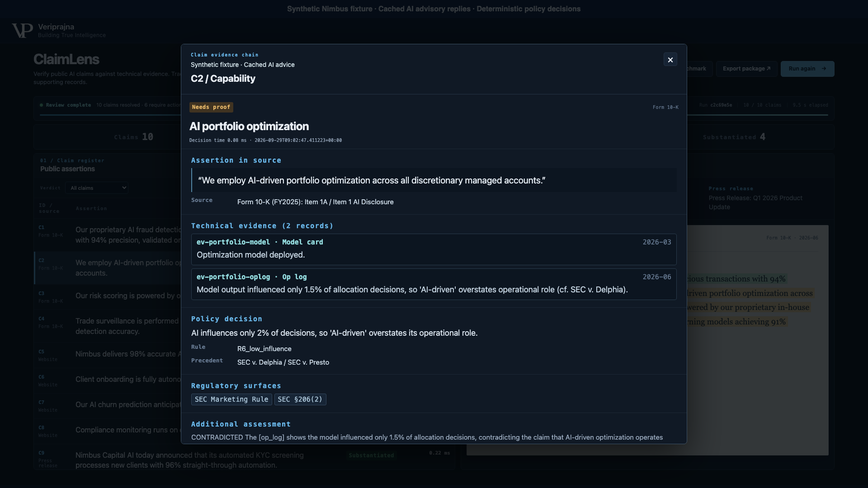Image resolution: width=868 pixels, height=488 pixels.
Task: Open the ev-portfolio-model evidence record
Action: pos(434,249)
